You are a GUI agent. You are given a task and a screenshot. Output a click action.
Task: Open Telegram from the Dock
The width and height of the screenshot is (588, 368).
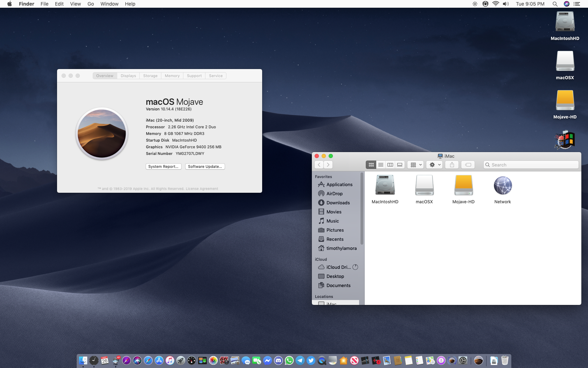click(300, 360)
